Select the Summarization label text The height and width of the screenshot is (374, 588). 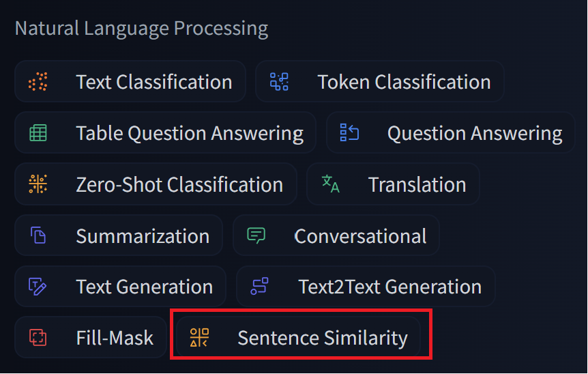coord(143,236)
